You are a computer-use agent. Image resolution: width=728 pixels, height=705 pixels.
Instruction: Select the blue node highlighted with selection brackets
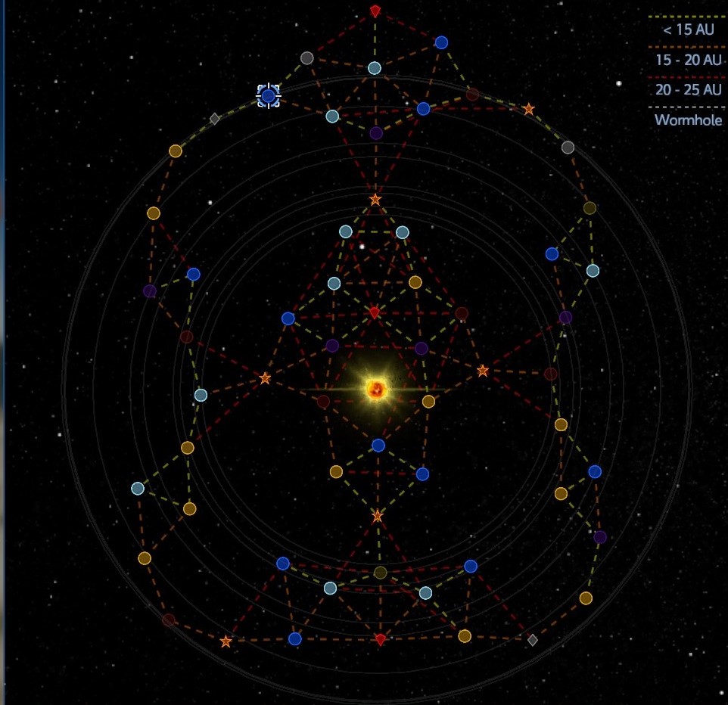click(x=268, y=96)
